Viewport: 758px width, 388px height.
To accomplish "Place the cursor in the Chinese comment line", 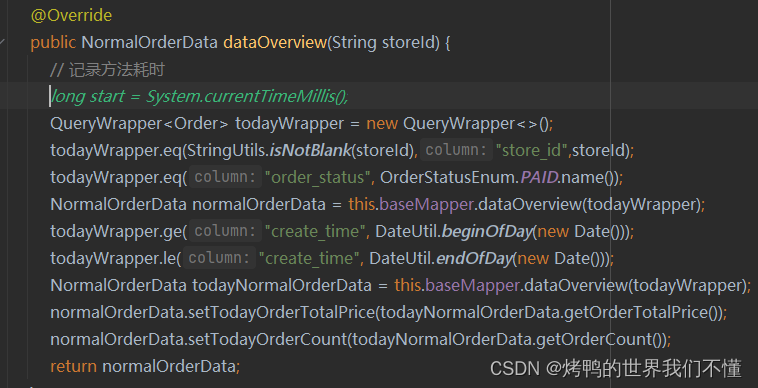I will pos(107,70).
